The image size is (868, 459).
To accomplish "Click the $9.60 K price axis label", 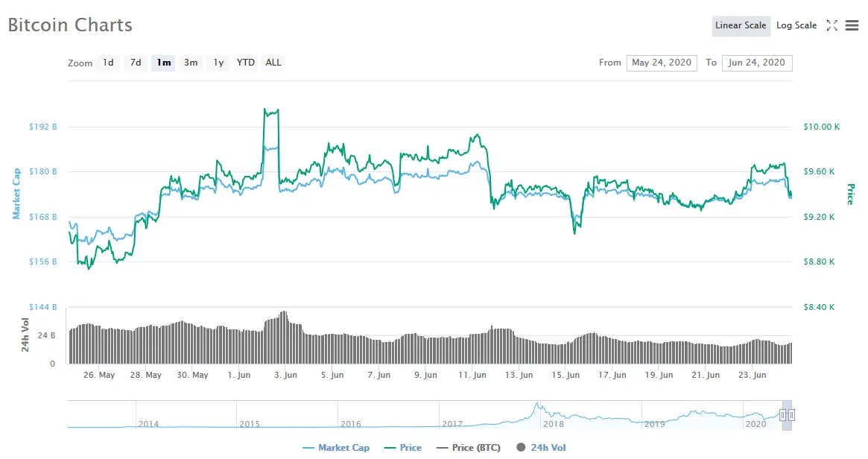I will coord(819,171).
